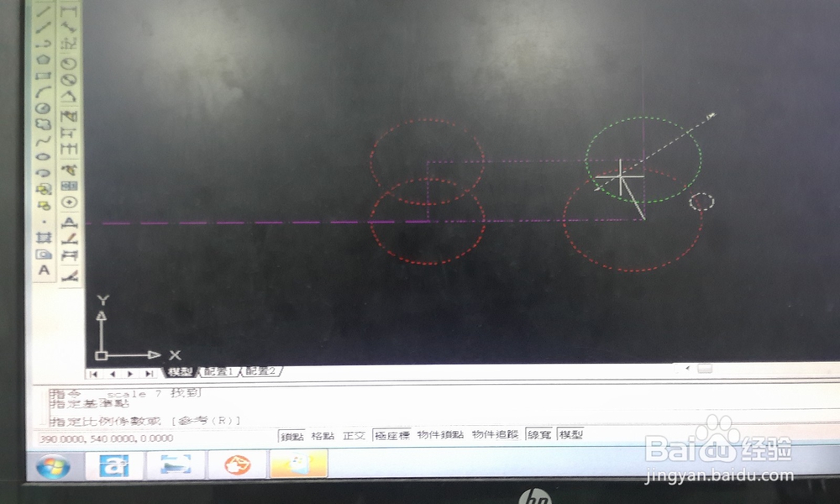The height and width of the screenshot is (504, 840).
Task: Toggle the 格點 grid display
Action: click(323, 436)
